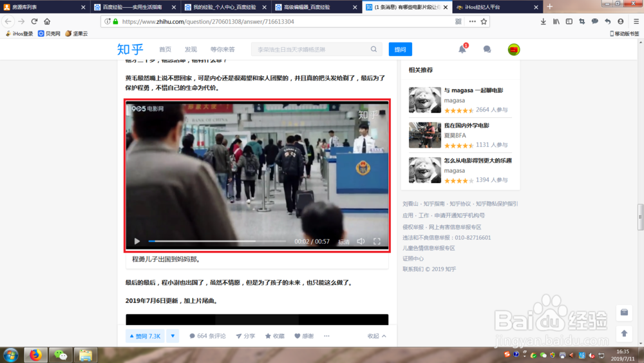Screen dimensions: 644x363
Task: Downvote the answer with down arrow
Action: point(173,336)
